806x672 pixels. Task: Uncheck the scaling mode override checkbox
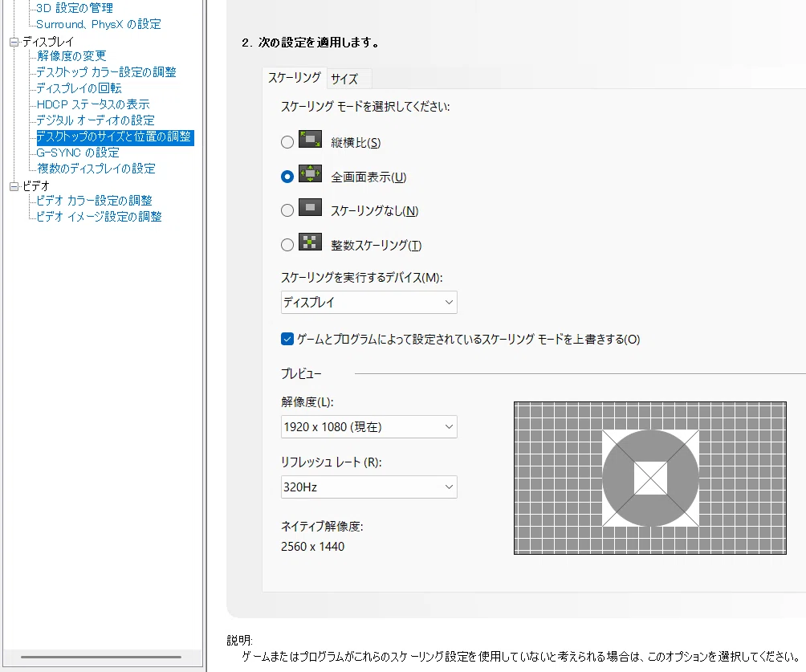point(287,339)
